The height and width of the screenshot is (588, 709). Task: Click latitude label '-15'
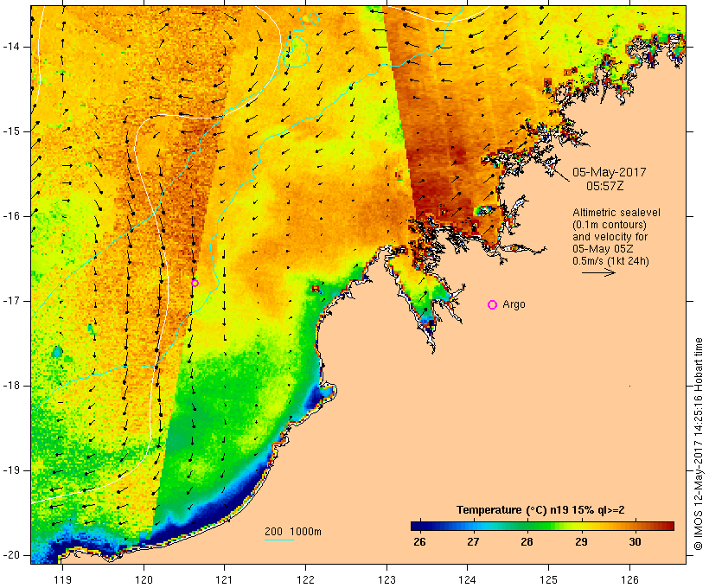(x=11, y=131)
